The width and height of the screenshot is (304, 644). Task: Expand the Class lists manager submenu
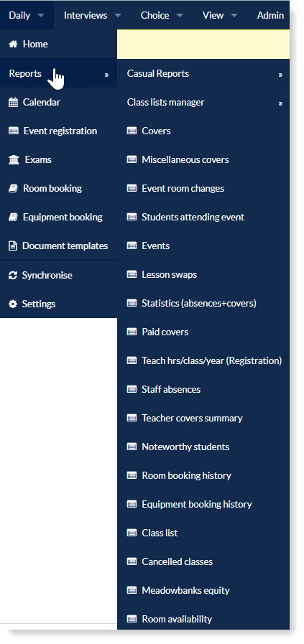(203, 102)
